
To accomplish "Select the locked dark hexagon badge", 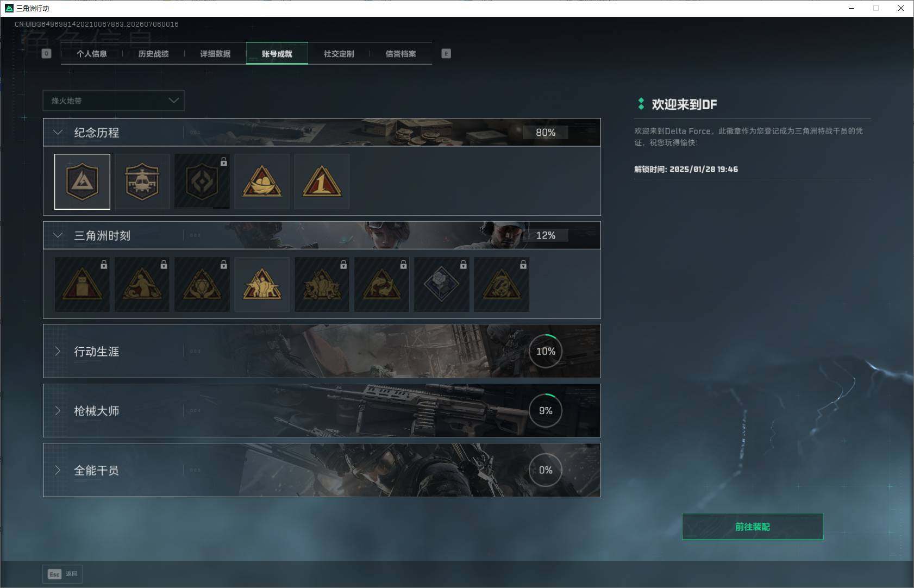I will (202, 182).
